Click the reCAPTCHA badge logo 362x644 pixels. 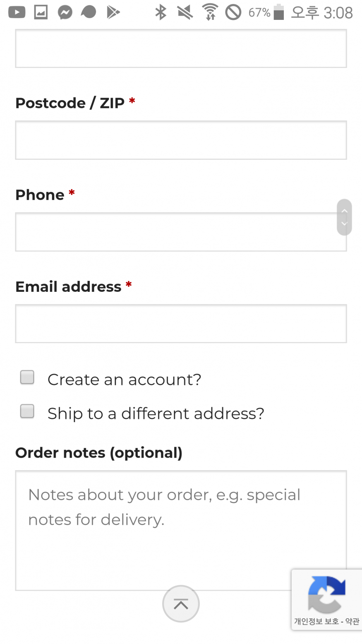(326, 594)
